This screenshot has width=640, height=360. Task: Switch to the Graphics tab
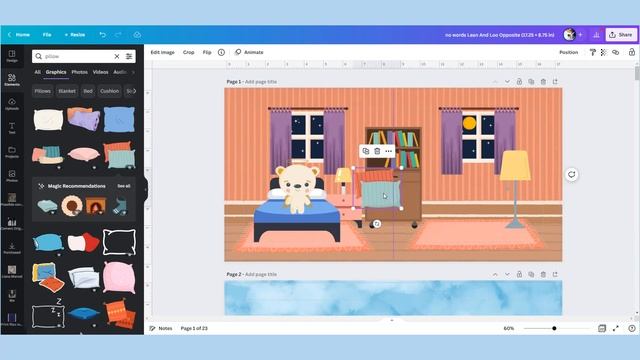click(x=56, y=72)
